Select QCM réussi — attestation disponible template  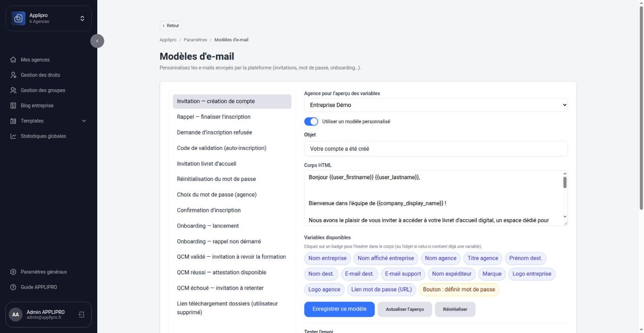click(x=232, y=273)
